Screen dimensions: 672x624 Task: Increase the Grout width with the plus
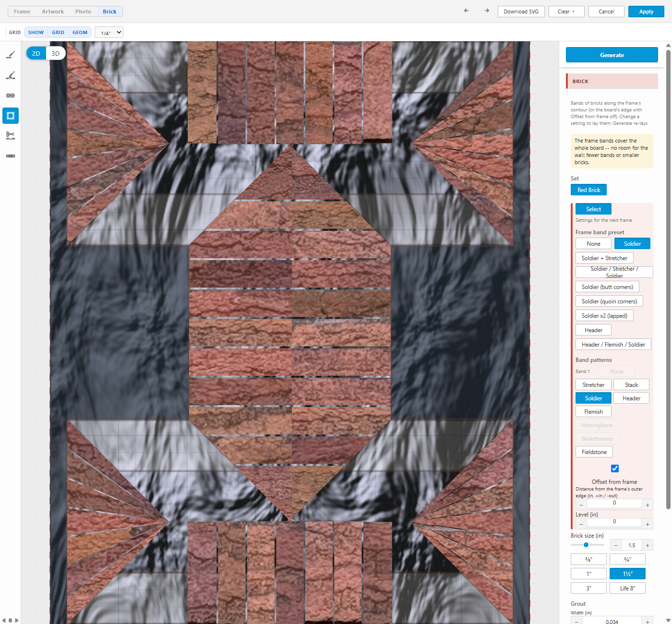[648, 621]
